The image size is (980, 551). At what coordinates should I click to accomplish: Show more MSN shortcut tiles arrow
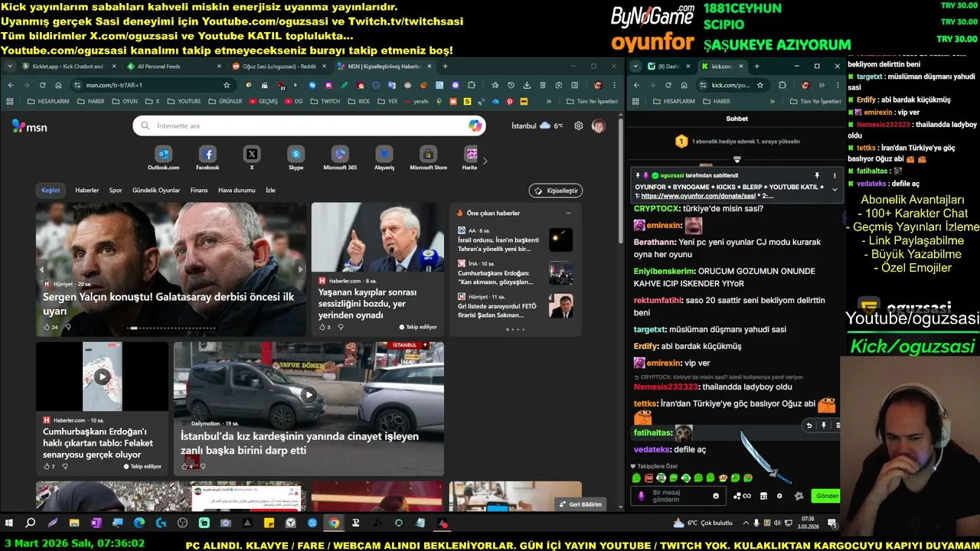(485, 161)
